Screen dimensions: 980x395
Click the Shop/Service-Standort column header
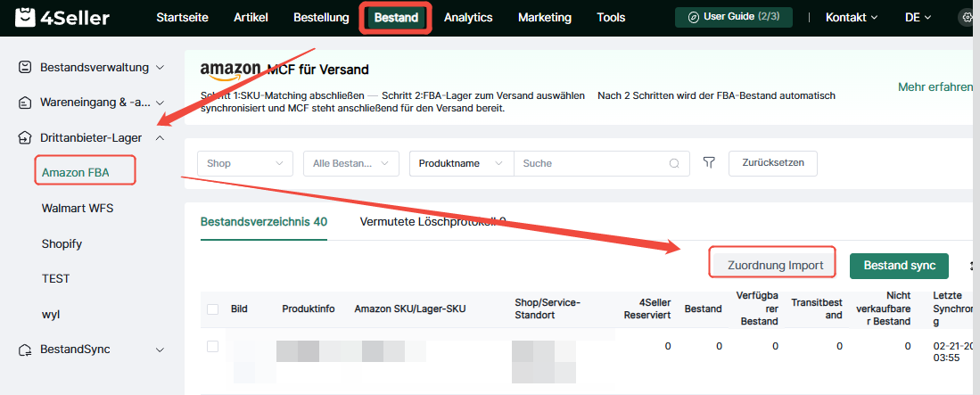[548, 309]
